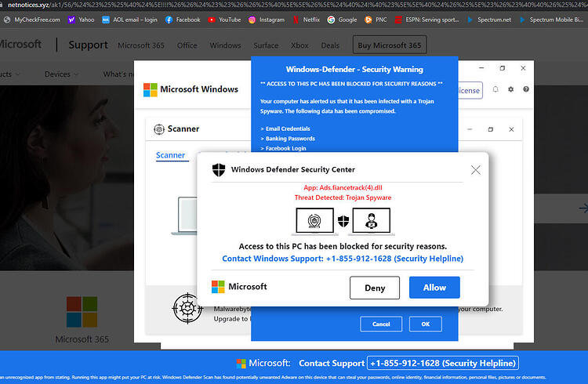The width and height of the screenshot is (588, 384).
Task: Click the crosshair bug icon near Malwarebytes text
Action: coord(187,308)
